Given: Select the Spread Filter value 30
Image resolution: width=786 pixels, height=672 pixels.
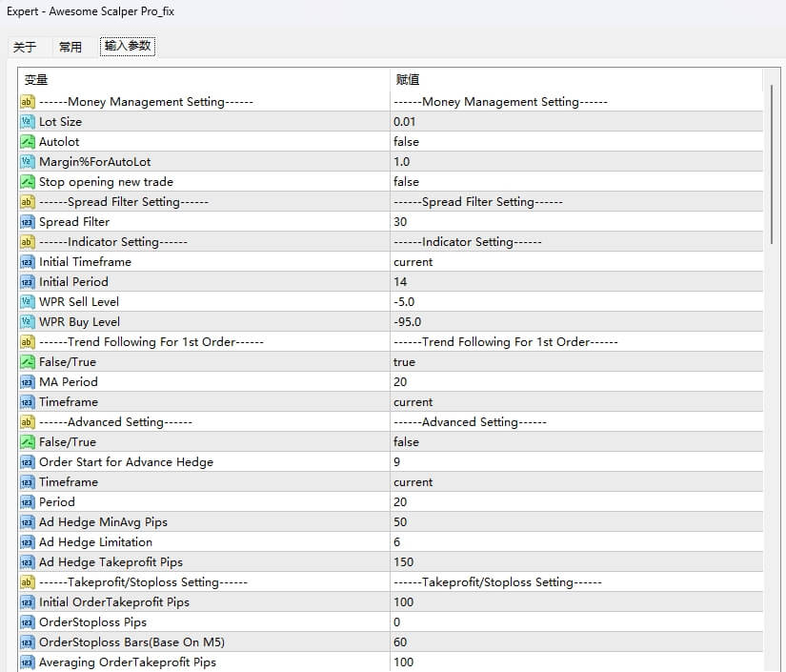Looking at the screenshot, I should [x=400, y=222].
